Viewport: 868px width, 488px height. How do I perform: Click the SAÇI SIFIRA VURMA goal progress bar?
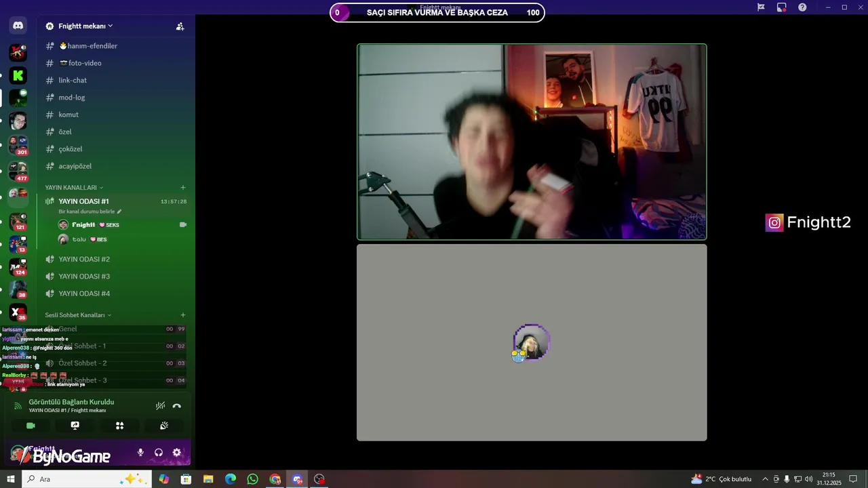coord(437,12)
